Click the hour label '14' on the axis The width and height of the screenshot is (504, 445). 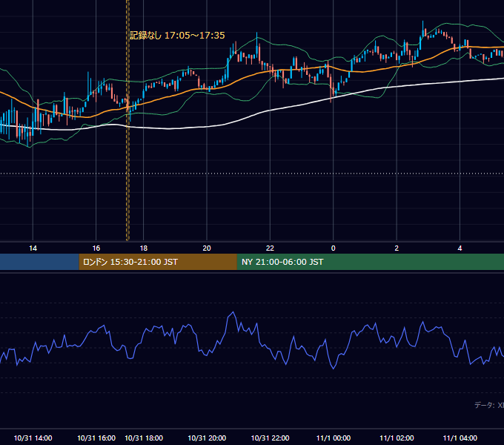coord(33,248)
